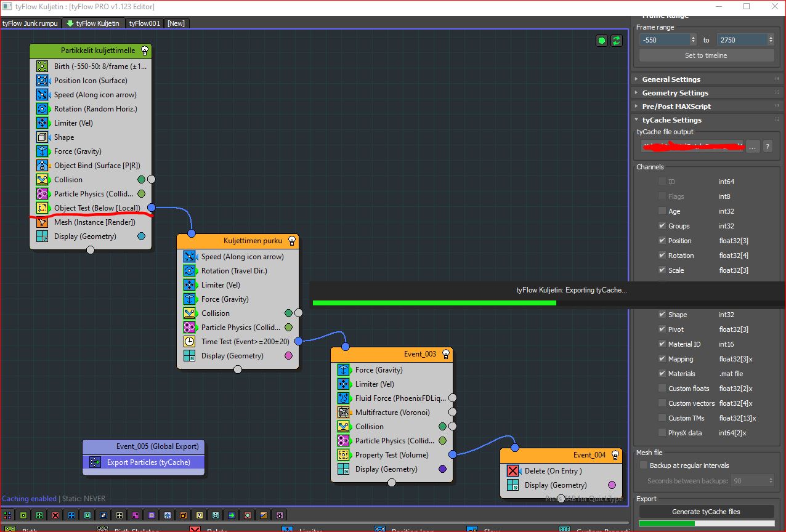Select the Object Test (Below [Local]) icon
Screen dimensions: 786x532
[42, 208]
